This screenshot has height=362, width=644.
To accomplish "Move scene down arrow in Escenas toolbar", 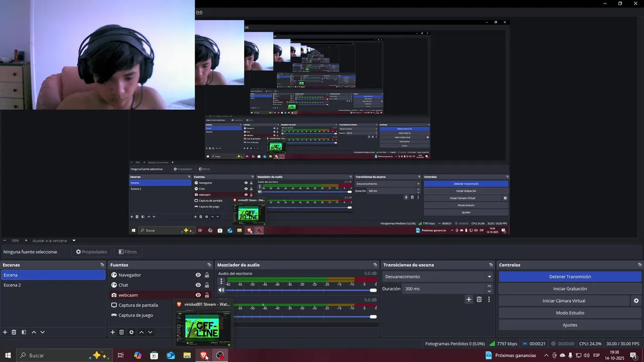I will pyautogui.click(x=42, y=332).
